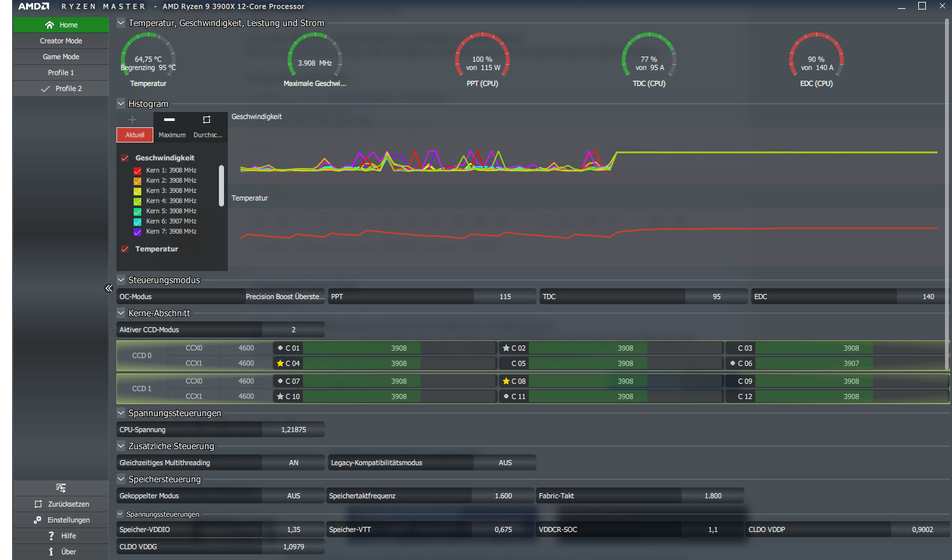Click the minus icon in the histogram panel

[169, 120]
